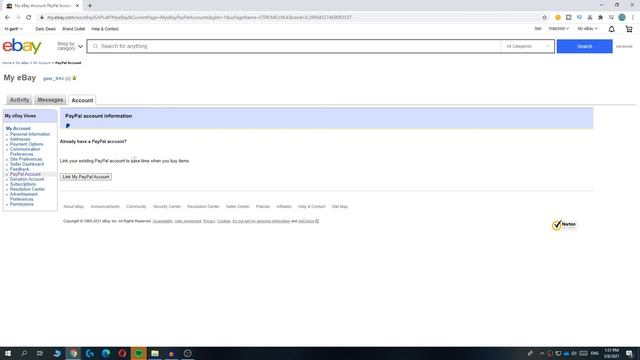Click the volume icon in system tray

[574, 353]
